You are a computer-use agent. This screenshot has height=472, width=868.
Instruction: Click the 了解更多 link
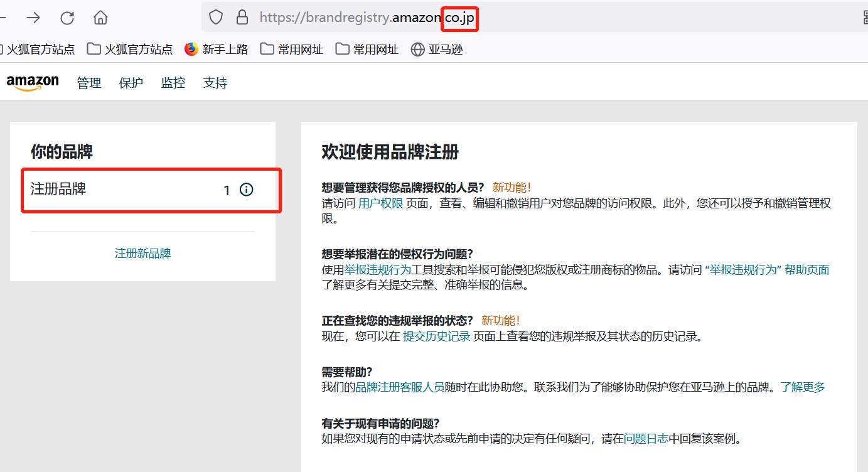[803, 387]
